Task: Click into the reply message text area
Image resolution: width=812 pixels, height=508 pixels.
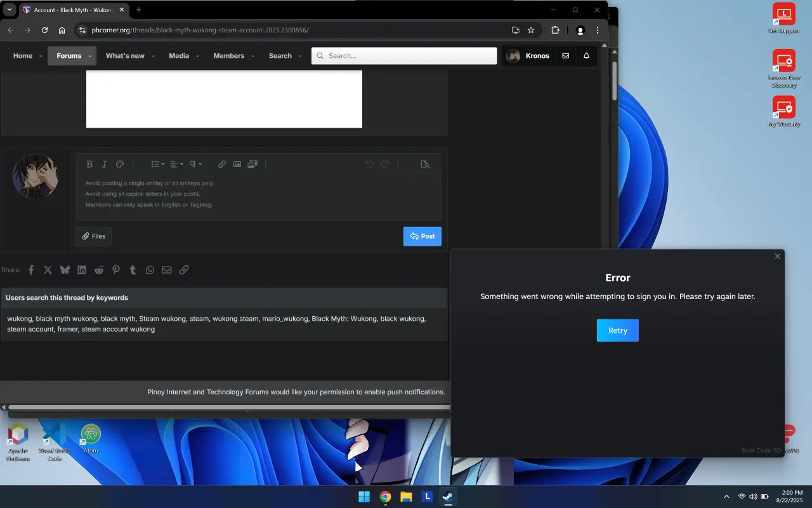Action: pyautogui.click(x=259, y=197)
